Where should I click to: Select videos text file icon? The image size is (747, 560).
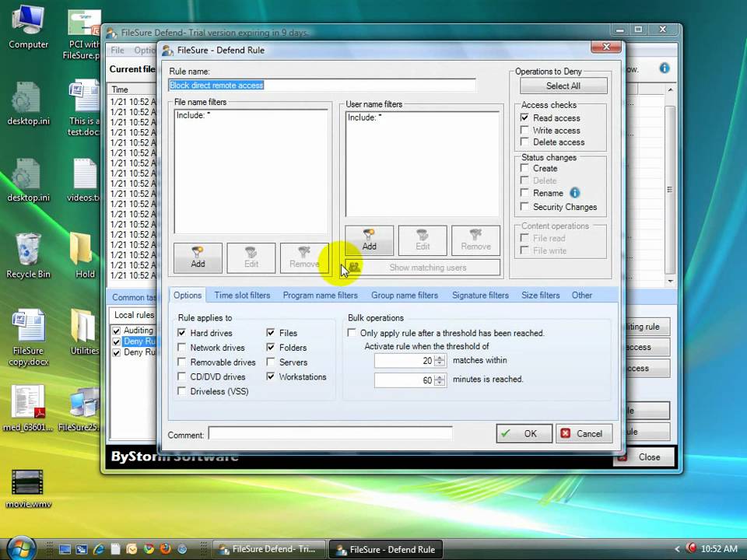point(84,180)
